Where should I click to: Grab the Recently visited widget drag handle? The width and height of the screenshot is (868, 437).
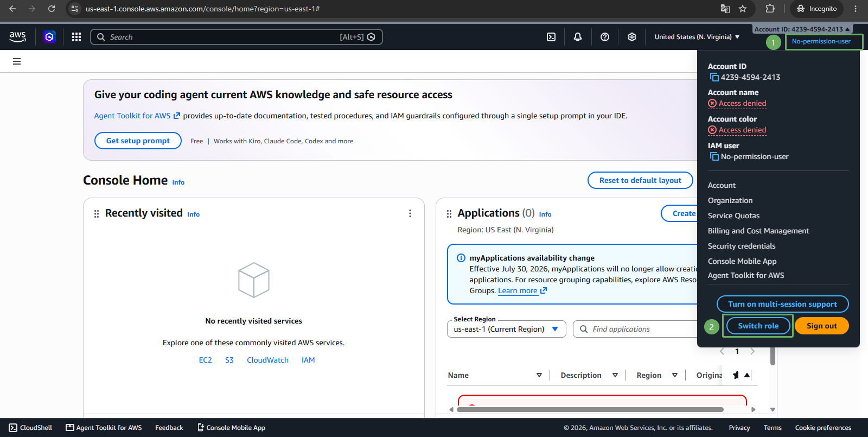coord(97,214)
